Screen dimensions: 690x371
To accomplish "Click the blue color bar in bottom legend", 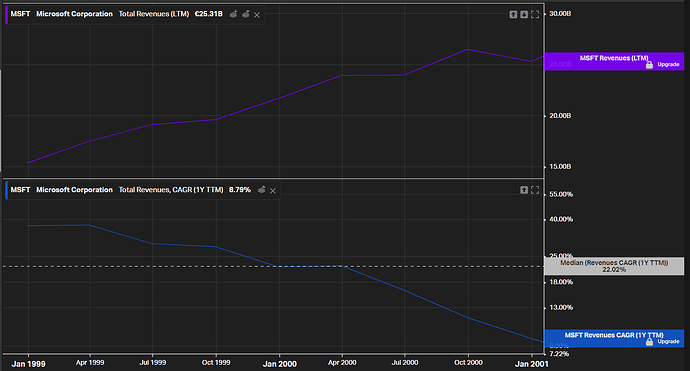I will click(x=7, y=190).
